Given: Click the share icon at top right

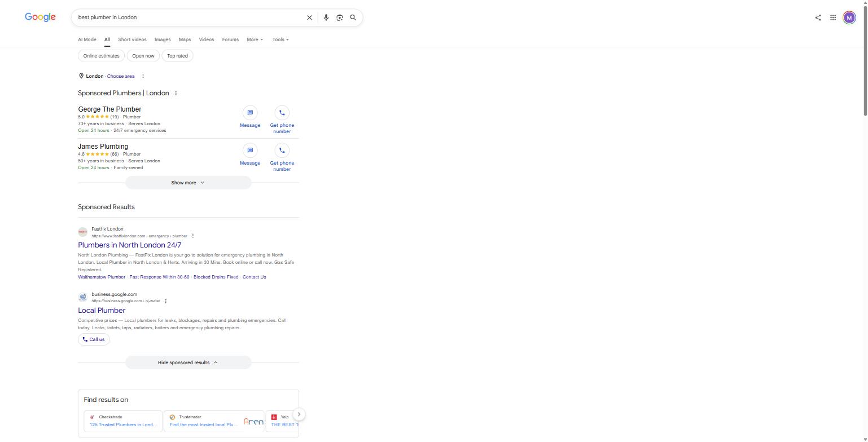Looking at the screenshot, I should 818,17.
